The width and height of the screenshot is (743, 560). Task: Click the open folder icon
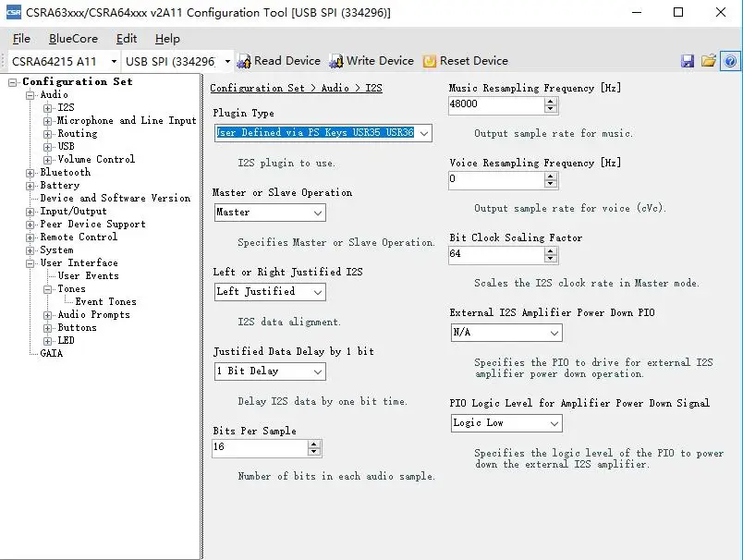[x=709, y=61]
